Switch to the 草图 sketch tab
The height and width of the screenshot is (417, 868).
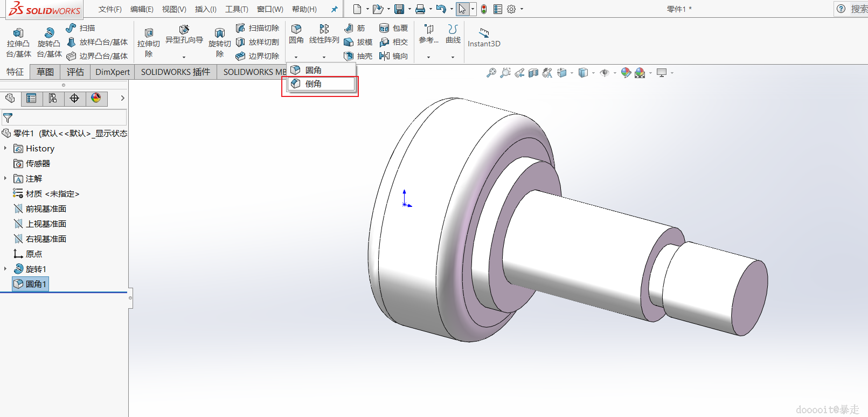point(45,72)
